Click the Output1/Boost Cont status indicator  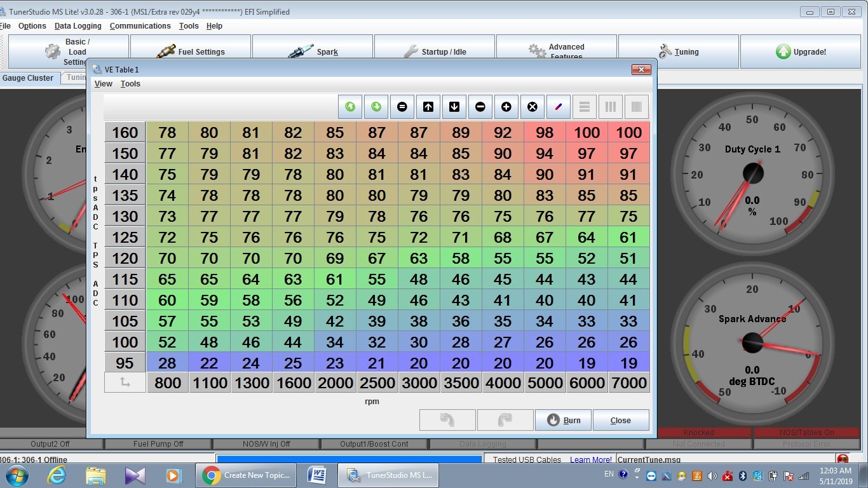click(x=374, y=444)
